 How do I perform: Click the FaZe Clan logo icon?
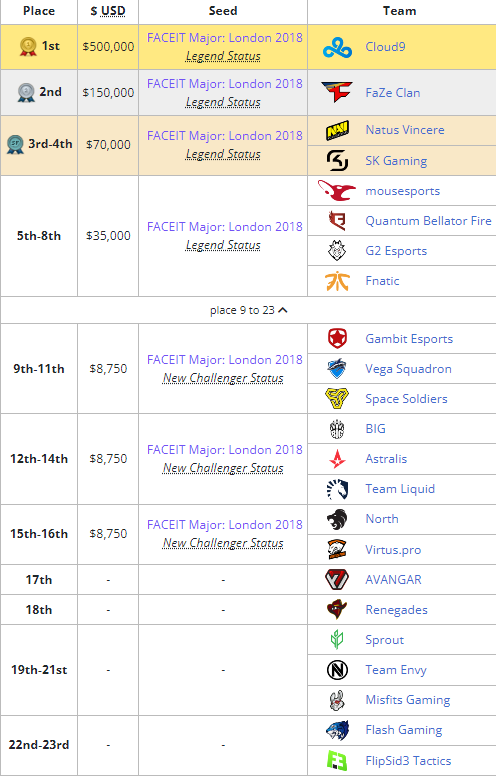[337, 92]
